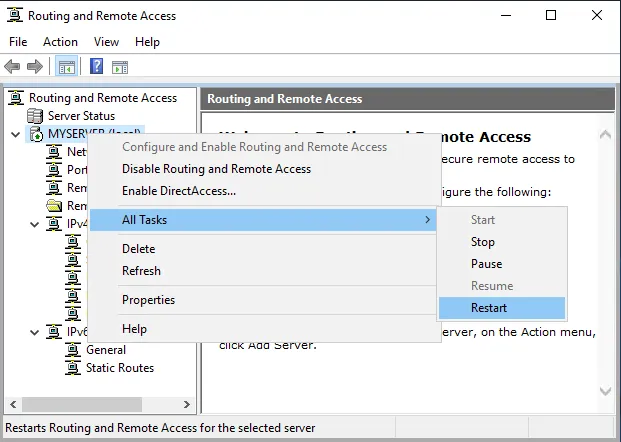The image size is (621, 442).
Task: Collapse the IPv4 tree node
Action: click(35, 224)
